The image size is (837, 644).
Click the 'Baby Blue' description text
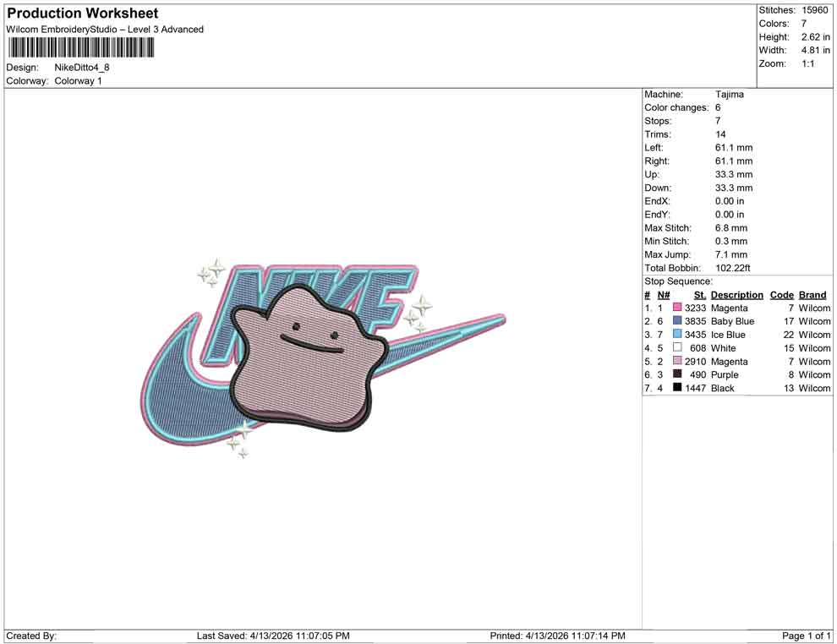click(732, 321)
